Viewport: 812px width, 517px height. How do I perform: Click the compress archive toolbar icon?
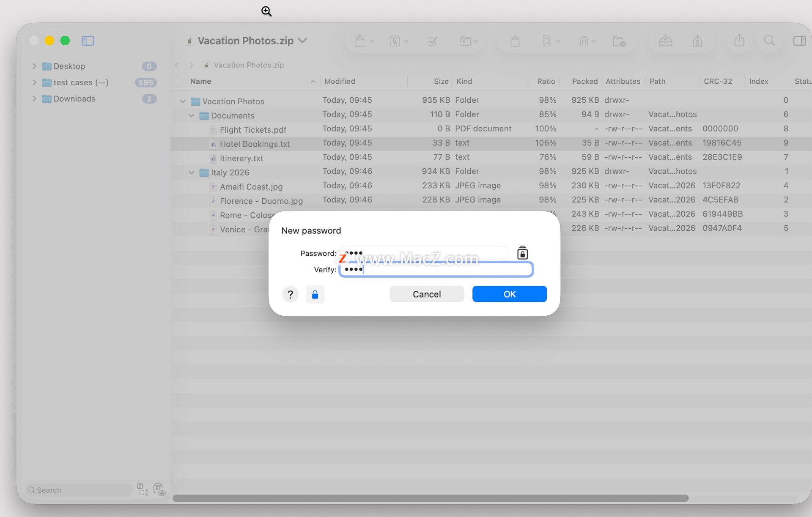(x=395, y=41)
